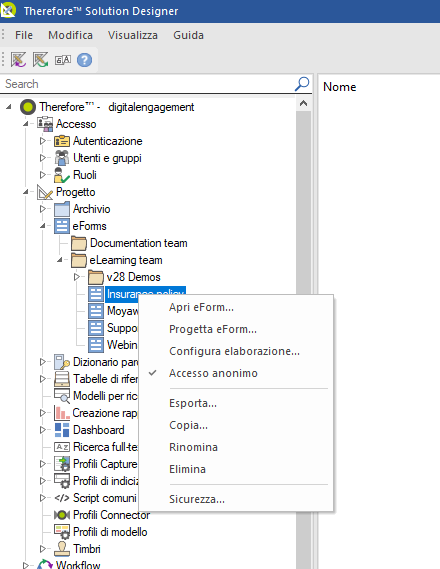Image resolution: width=440 pixels, height=569 pixels.
Task: Select Copia... in the context menu
Action: pos(189,425)
